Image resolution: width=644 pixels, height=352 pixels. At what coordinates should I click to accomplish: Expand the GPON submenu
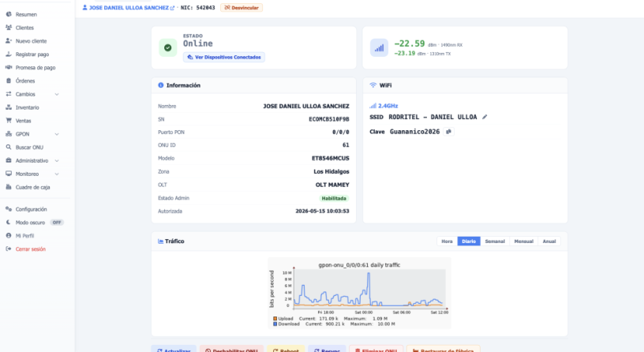57,134
